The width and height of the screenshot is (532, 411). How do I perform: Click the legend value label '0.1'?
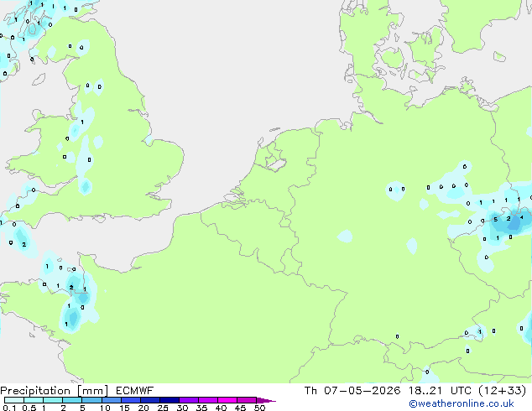click(x=9, y=408)
